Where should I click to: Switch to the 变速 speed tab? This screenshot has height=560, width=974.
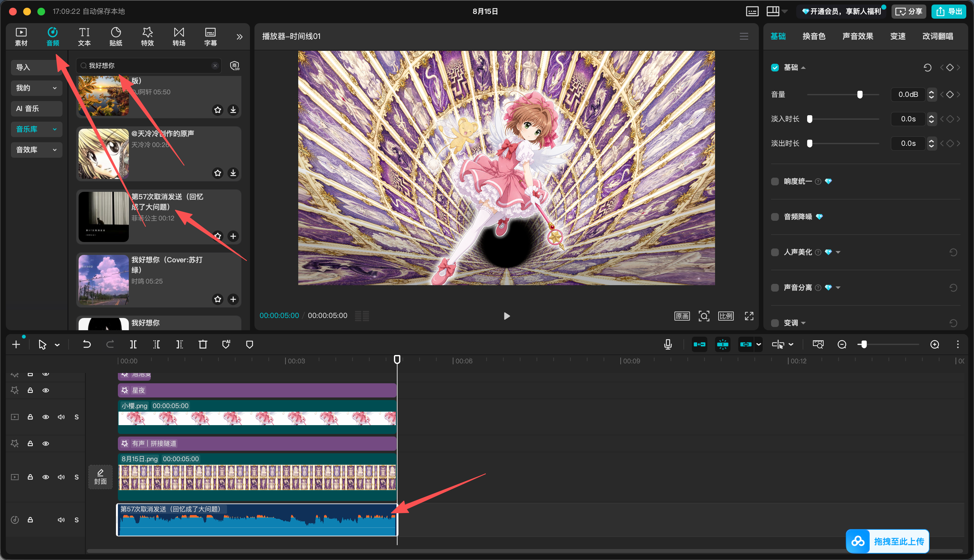click(898, 36)
